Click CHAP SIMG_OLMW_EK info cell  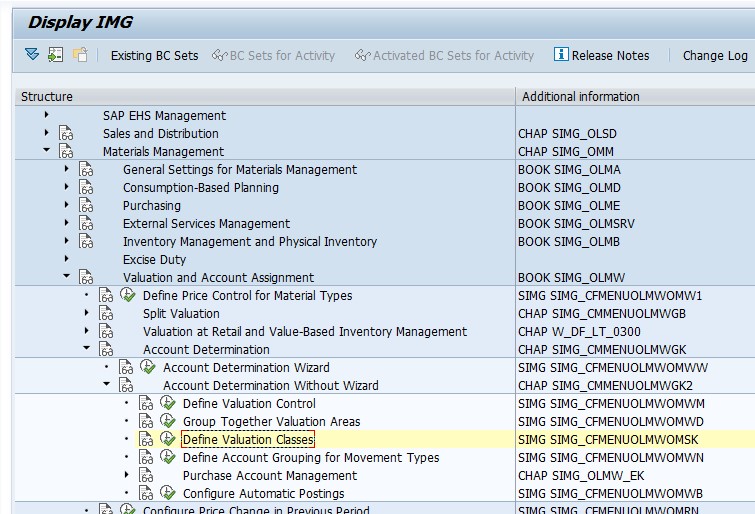[581, 476]
